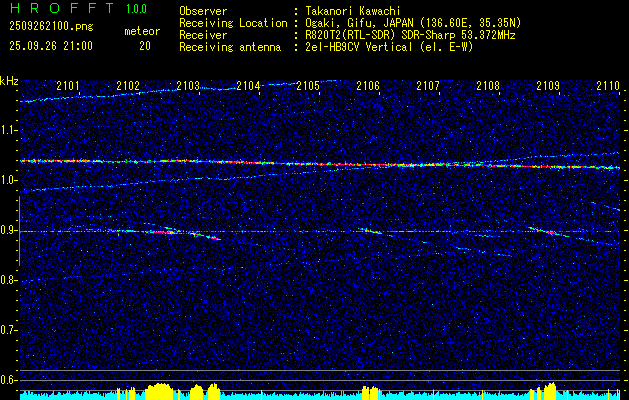Screen dimensions: 629x400
Task: Click the 1.1 frequency axis label
Action: point(9,130)
